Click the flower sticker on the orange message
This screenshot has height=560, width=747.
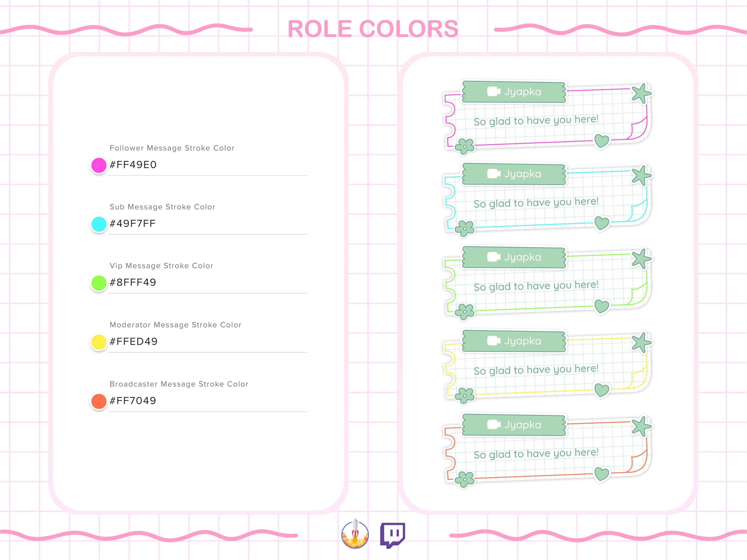coord(465,479)
